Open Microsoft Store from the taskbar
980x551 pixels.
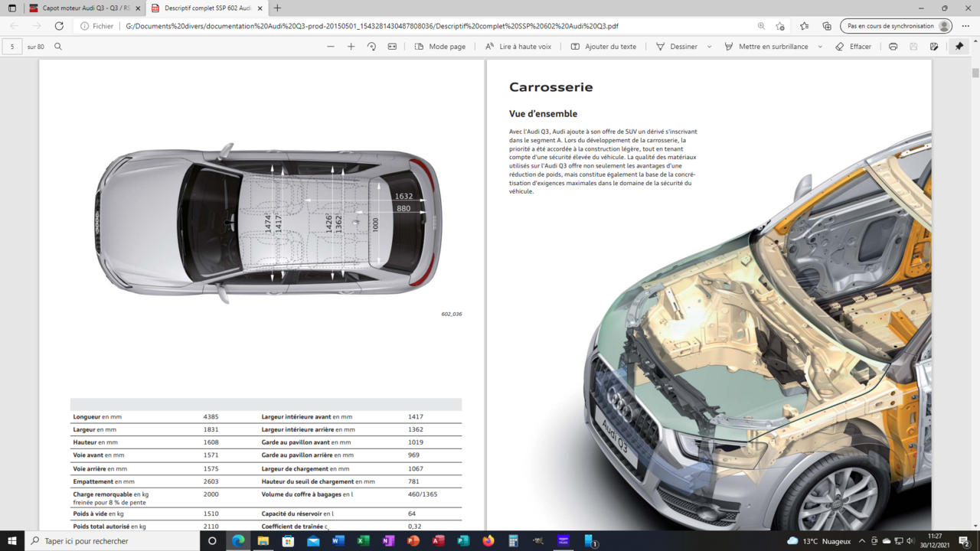click(x=288, y=541)
